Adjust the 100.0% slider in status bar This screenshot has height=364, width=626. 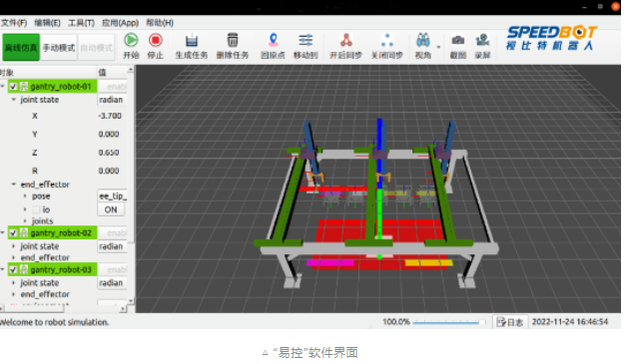(449, 322)
